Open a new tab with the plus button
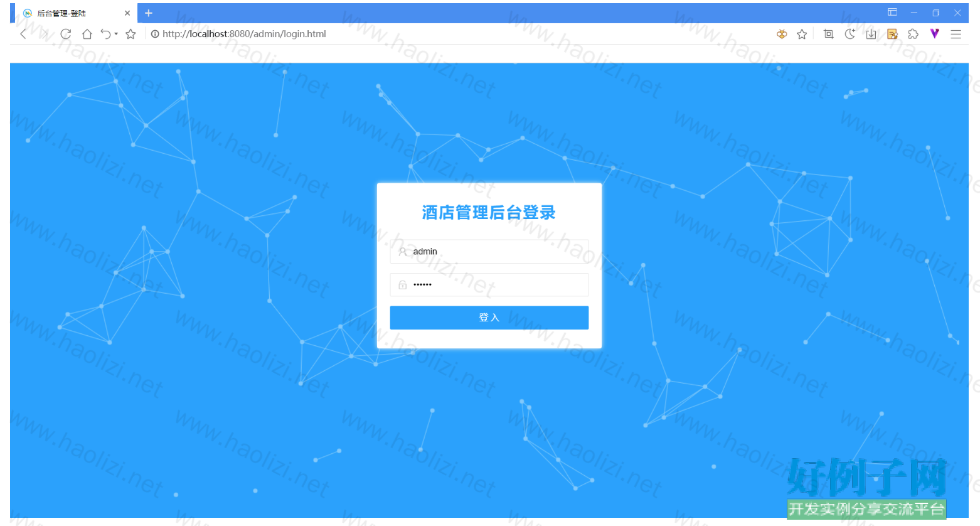This screenshot has height=526, width=980. click(x=149, y=13)
